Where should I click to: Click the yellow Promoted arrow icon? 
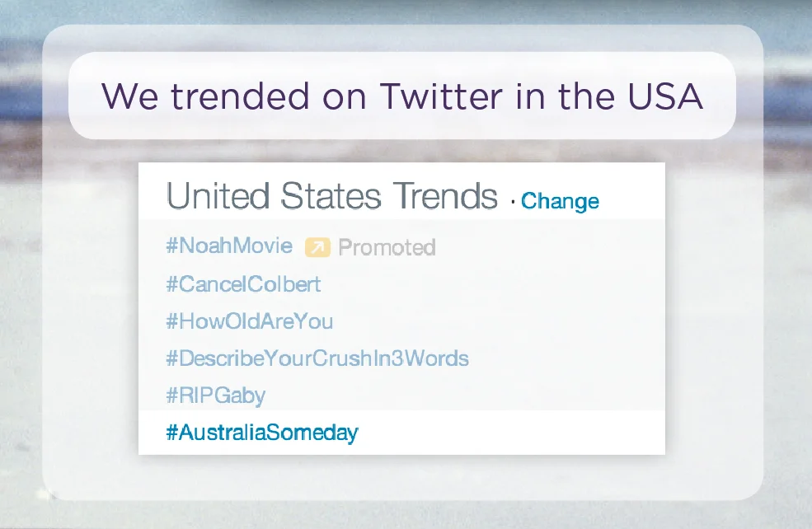point(317,247)
